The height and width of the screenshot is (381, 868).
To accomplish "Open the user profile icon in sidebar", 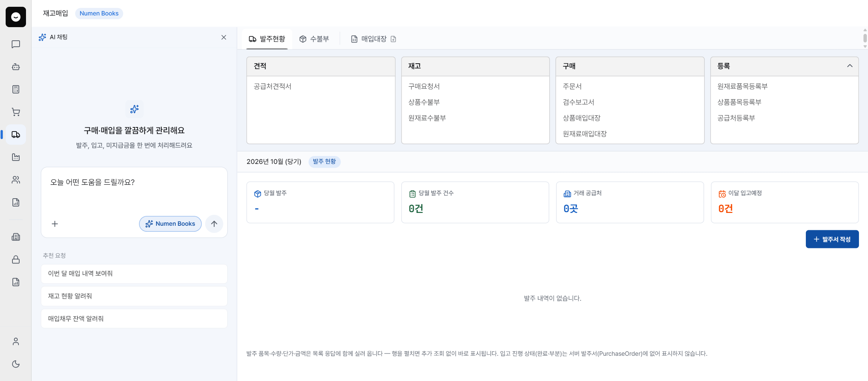I will (x=16, y=341).
